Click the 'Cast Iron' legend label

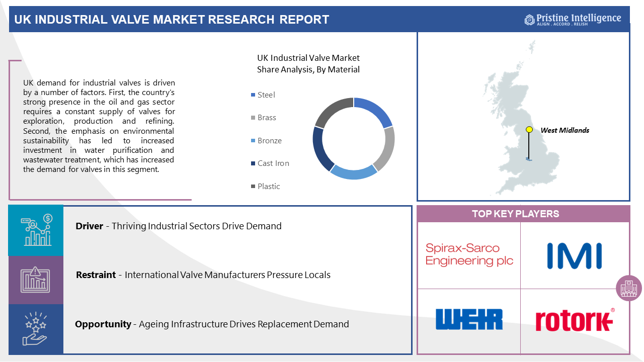273,163
